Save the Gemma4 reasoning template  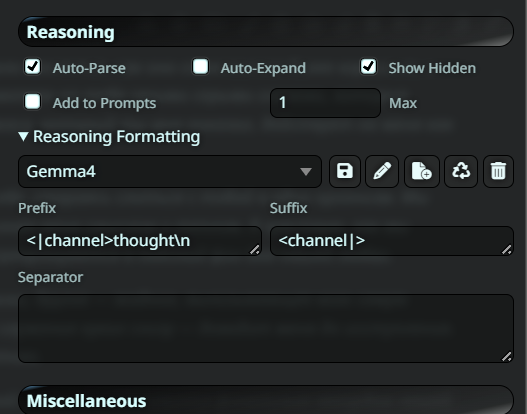pos(345,171)
